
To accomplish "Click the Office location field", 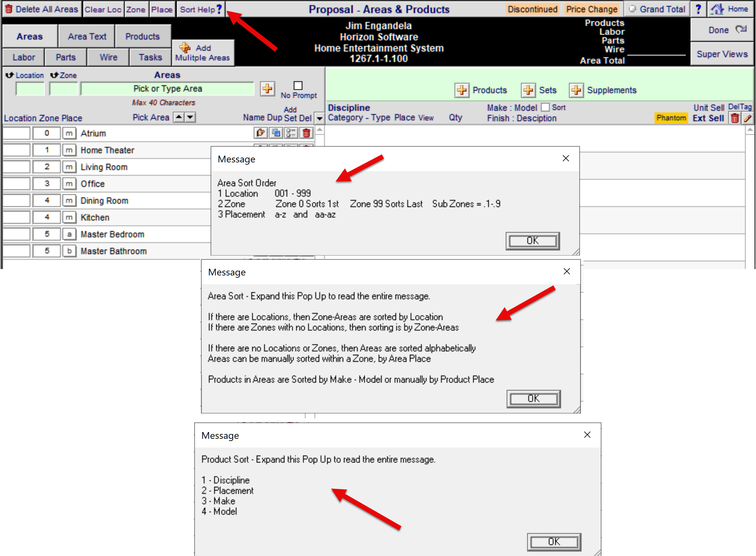I will (16, 184).
